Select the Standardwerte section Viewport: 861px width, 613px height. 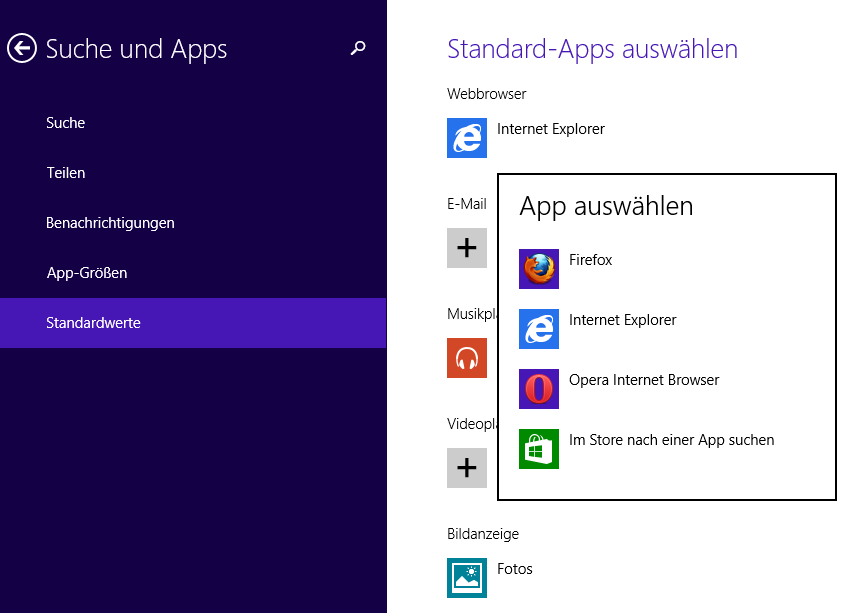[193, 323]
